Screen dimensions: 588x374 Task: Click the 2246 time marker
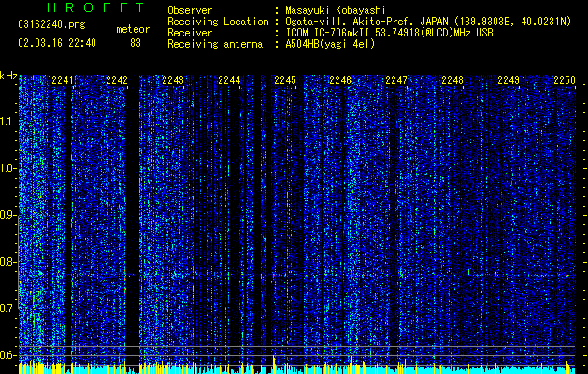pos(340,80)
